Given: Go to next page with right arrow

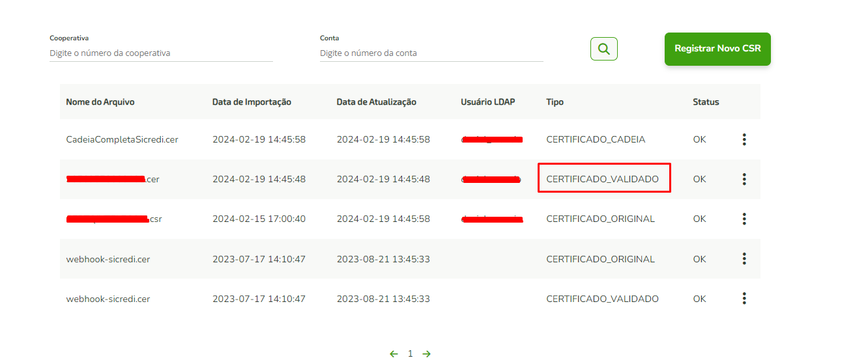Looking at the screenshot, I should [x=426, y=353].
